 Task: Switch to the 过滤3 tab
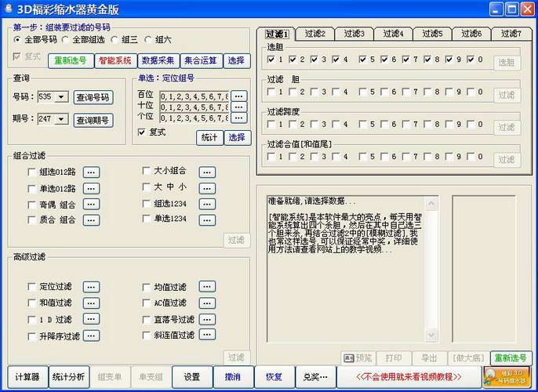(354, 34)
